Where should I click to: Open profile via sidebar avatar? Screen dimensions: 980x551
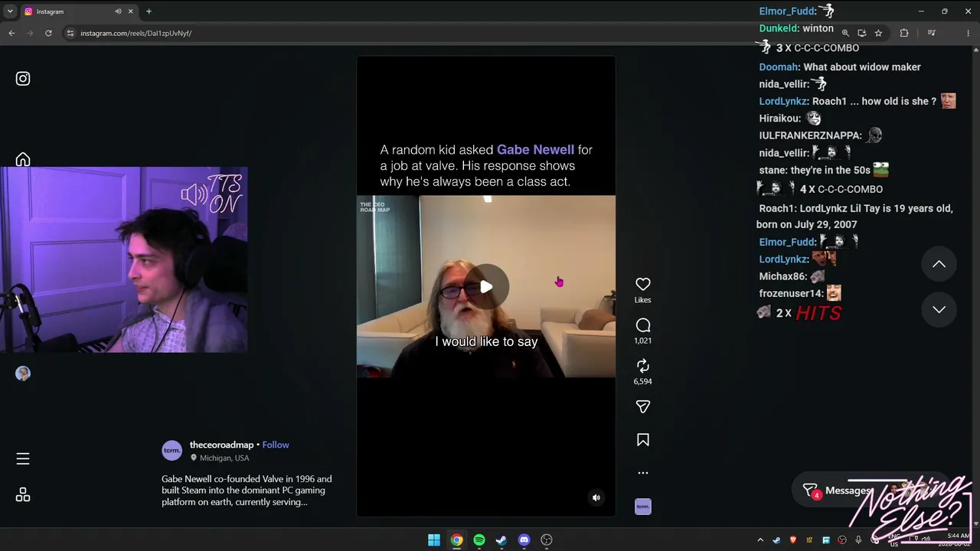point(23,373)
